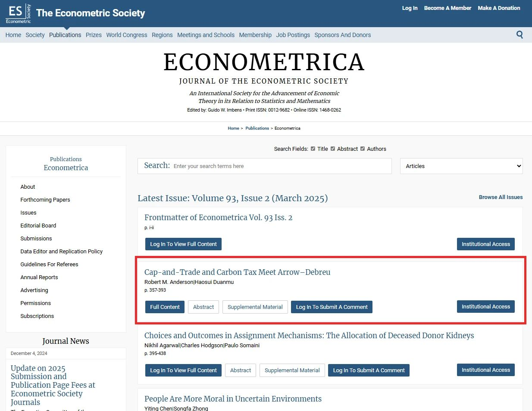Open Guidelines For Referees link
Viewport: 532px width, 411px height.
point(49,264)
